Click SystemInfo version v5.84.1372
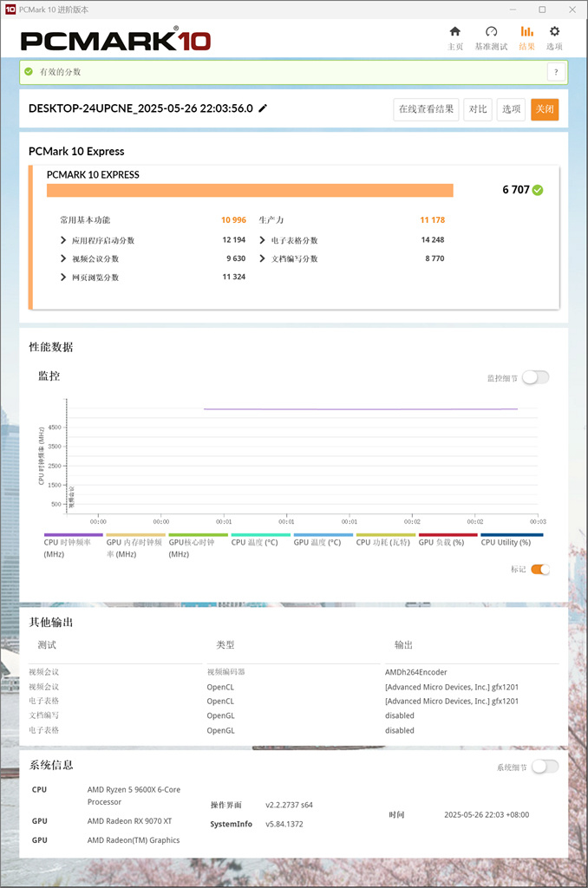Viewport: 588px width, 888px height. point(284,824)
